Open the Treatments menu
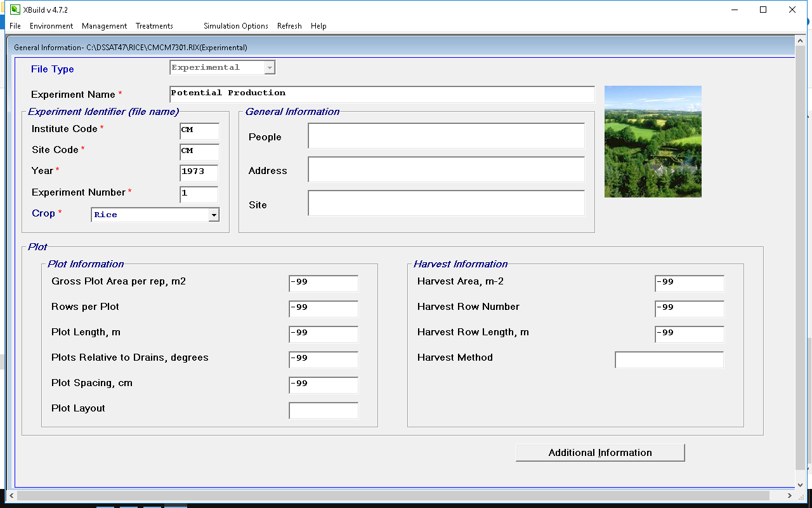Image resolution: width=812 pixels, height=508 pixels. click(x=154, y=26)
